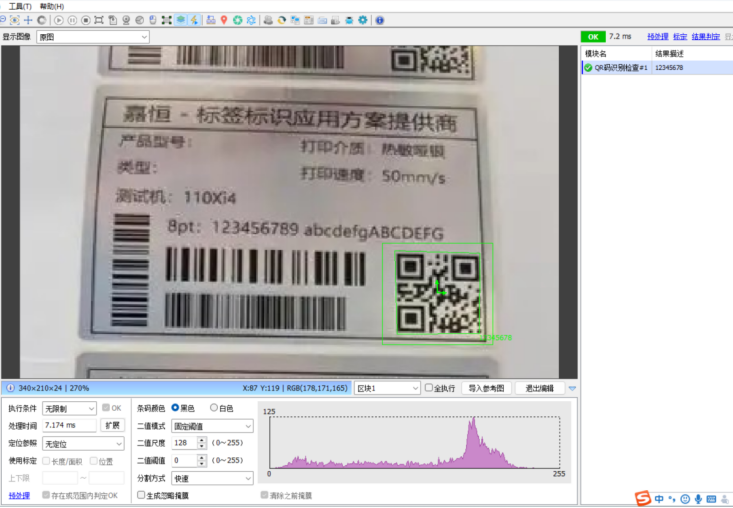Toggle the OK checkbox beside 执行条件
Image resolution: width=733 pixels, height=508 pixels.
[106, 408]
